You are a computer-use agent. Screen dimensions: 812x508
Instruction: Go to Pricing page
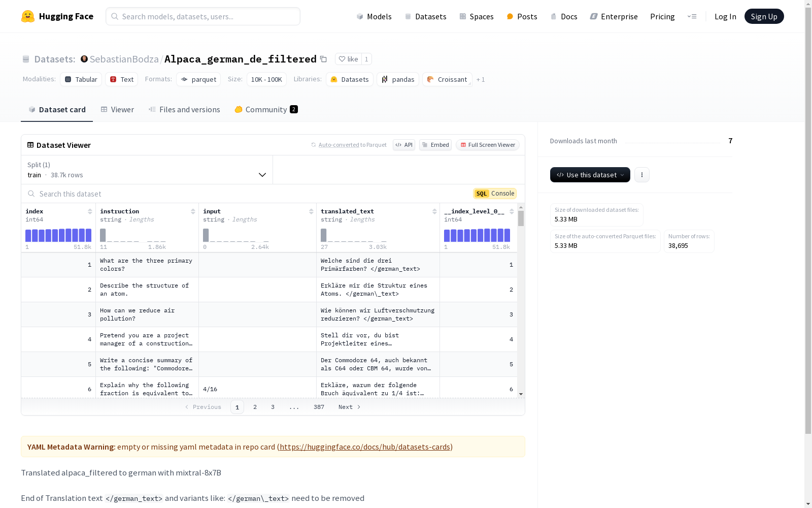[x=662, y=16]
